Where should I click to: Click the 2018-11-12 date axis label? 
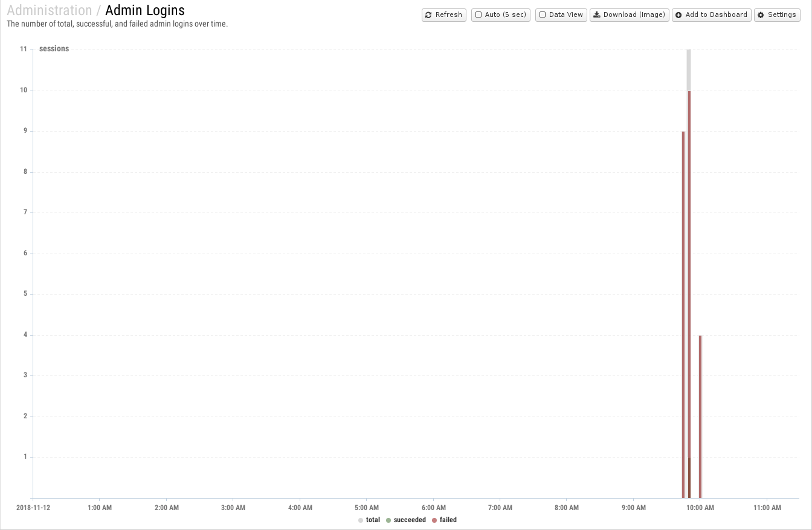tap(33, 508)
